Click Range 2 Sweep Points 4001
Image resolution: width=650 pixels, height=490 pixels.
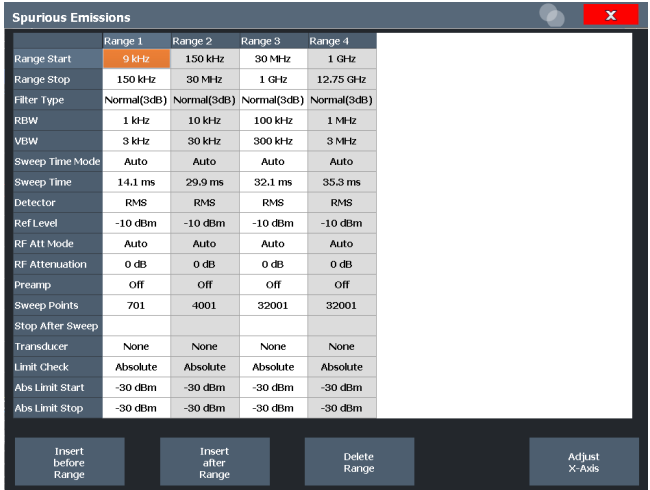(x=205, y=305)
